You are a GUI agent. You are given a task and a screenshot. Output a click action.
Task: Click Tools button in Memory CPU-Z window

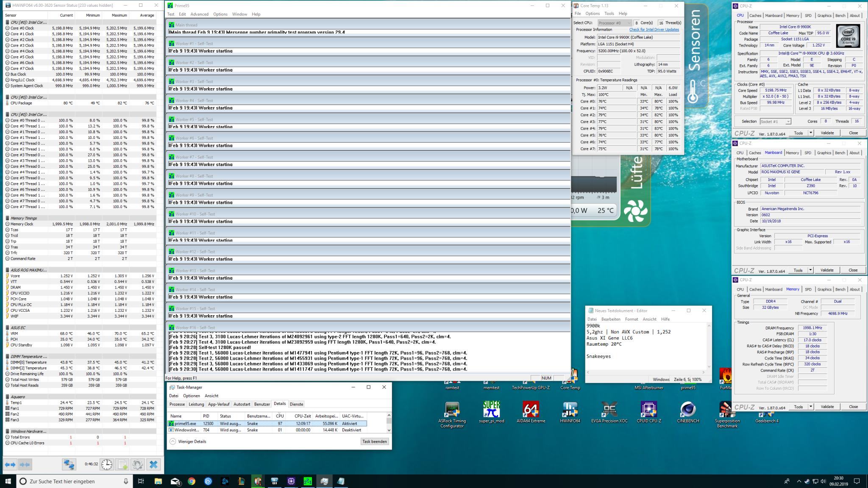(x=798, y=407)
